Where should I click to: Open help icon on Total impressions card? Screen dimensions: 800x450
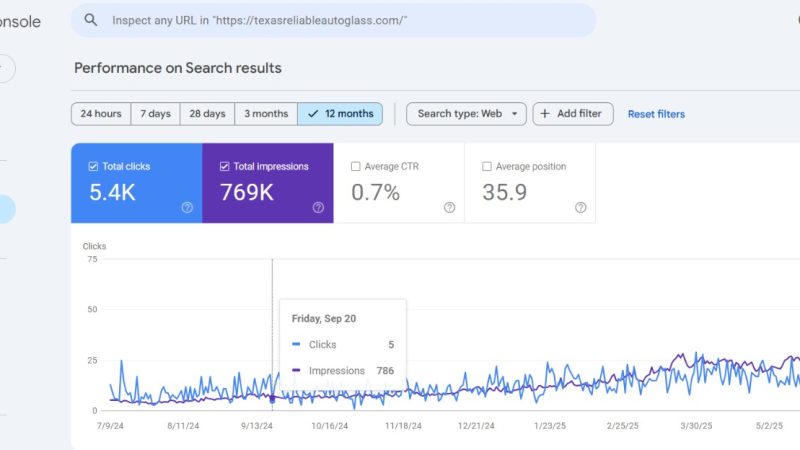[x=318, y=207]
